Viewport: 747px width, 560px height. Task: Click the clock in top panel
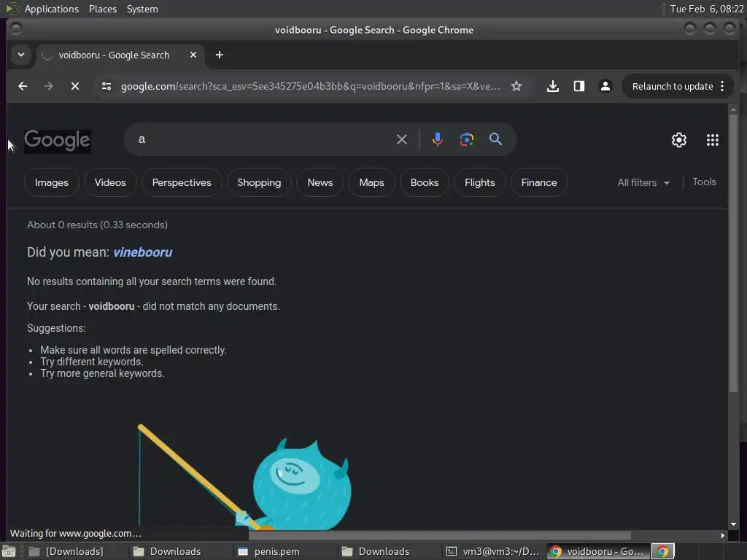[706, 9]
